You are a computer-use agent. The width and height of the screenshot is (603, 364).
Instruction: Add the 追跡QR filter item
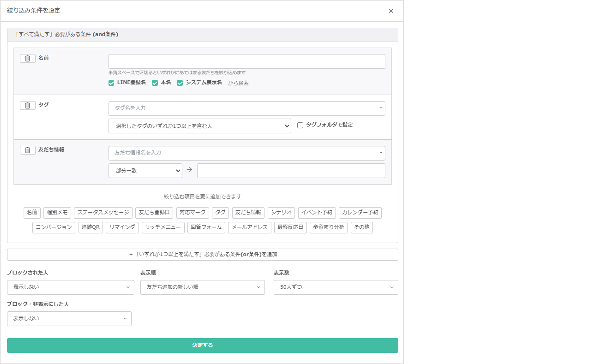[91, 227]
